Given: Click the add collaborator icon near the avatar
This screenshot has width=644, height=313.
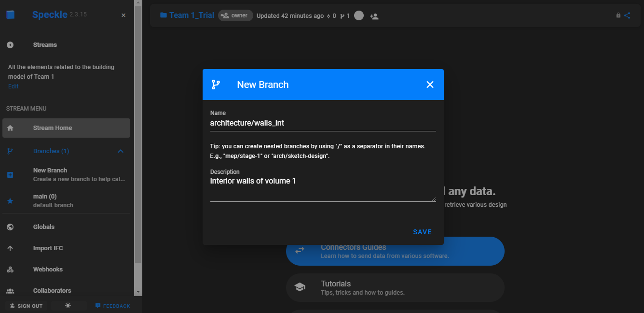Looking at the screenshot, I should tap(374, 15).
